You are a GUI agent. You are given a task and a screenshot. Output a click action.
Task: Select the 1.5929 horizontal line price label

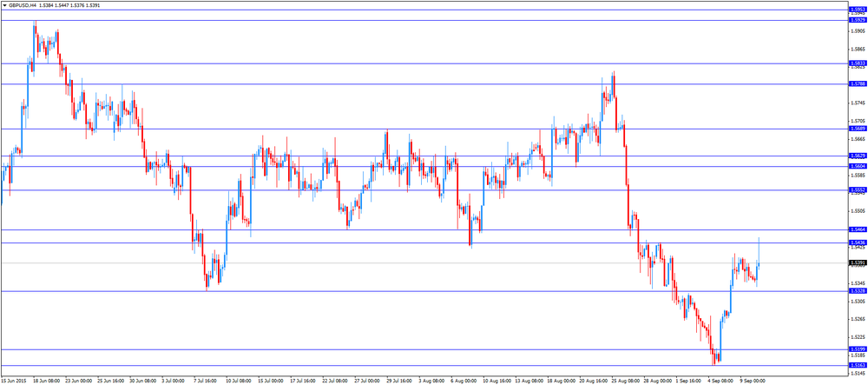[x=858, y=20]
